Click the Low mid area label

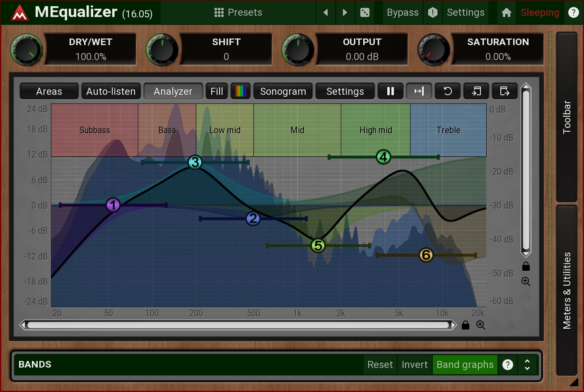click(225, 130)
